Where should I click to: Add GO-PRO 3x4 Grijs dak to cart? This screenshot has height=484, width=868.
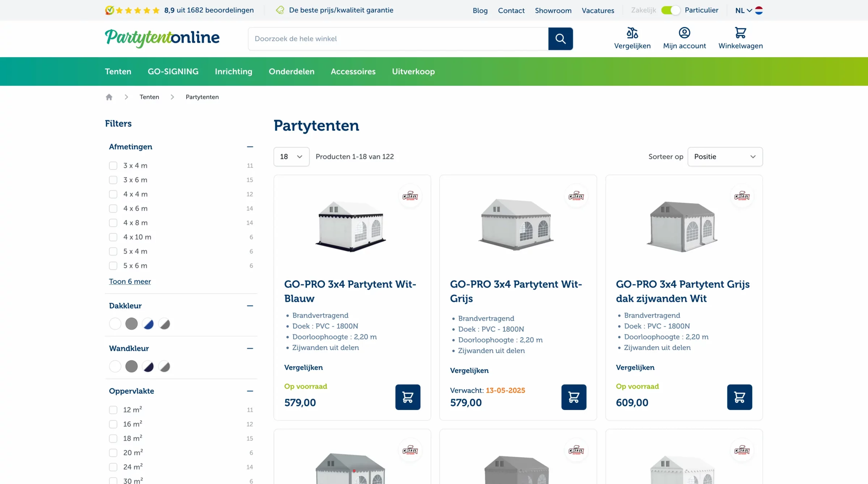[x=740, y=397]
